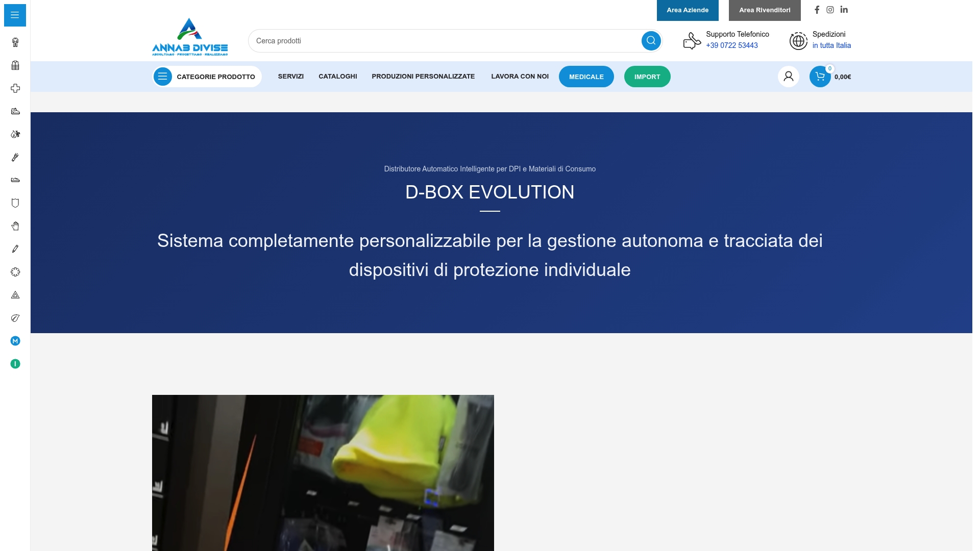Click the blue search magnifier button
980x551 pixels.
click(651, 41)
